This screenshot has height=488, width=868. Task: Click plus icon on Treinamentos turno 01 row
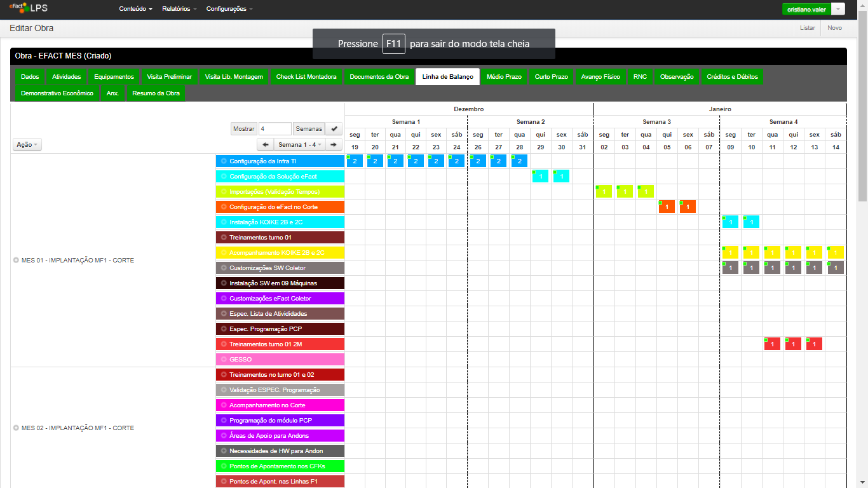tap(224, 238)
